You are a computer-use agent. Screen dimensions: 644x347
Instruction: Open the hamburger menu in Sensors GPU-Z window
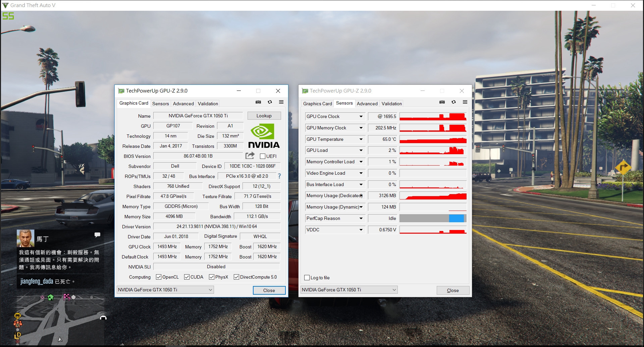[465, 102]
